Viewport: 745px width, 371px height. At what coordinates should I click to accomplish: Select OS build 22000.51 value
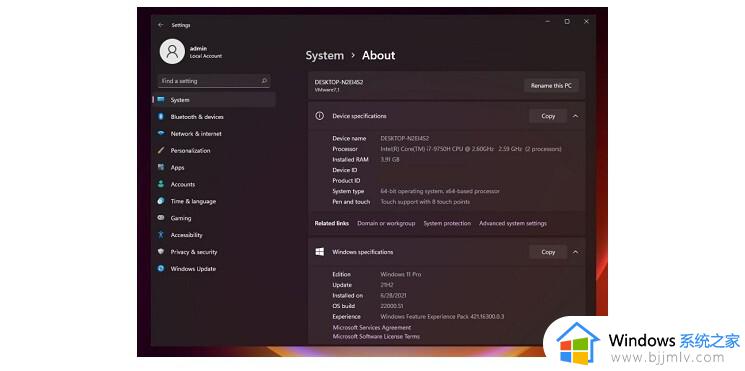391,306
